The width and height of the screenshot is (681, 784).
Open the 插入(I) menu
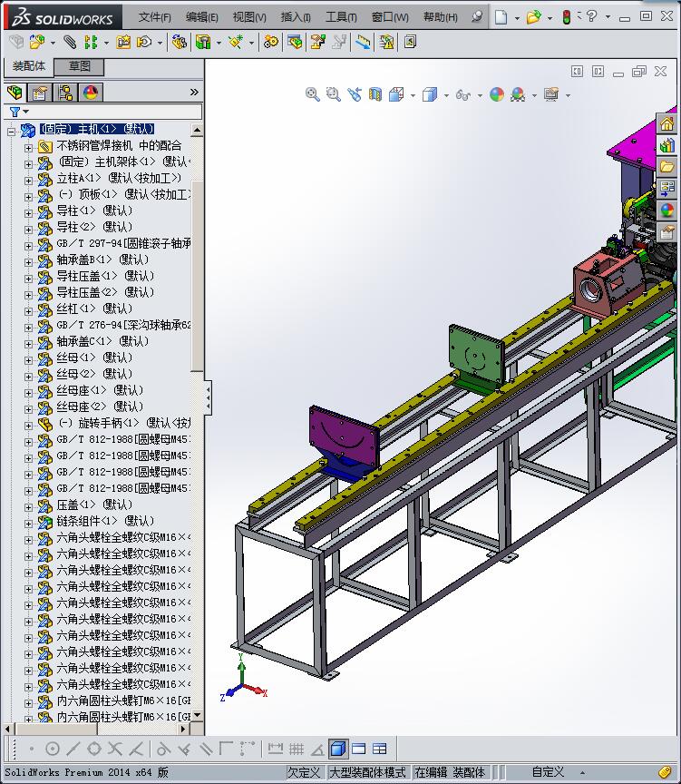[296, 17]
